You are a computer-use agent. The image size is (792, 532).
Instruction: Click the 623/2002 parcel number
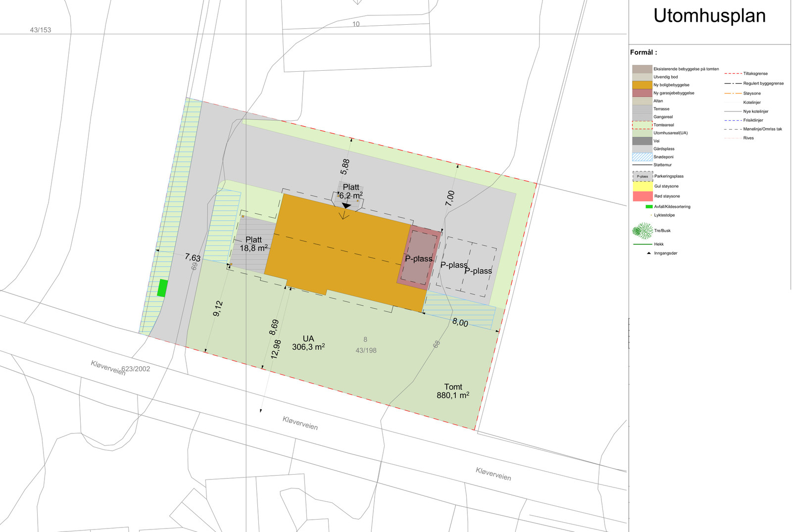[136, 369]
